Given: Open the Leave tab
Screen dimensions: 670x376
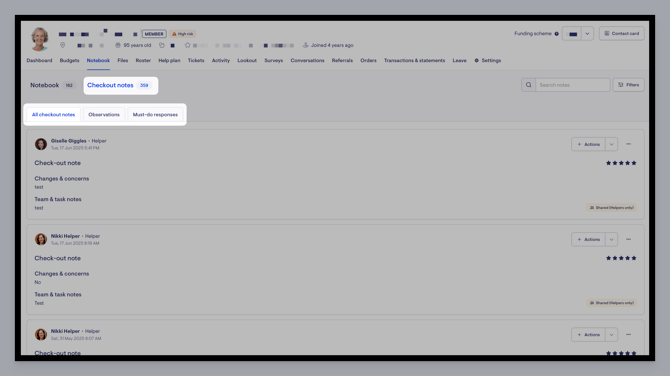Looking at the screenshot, I should pos(459,61).
